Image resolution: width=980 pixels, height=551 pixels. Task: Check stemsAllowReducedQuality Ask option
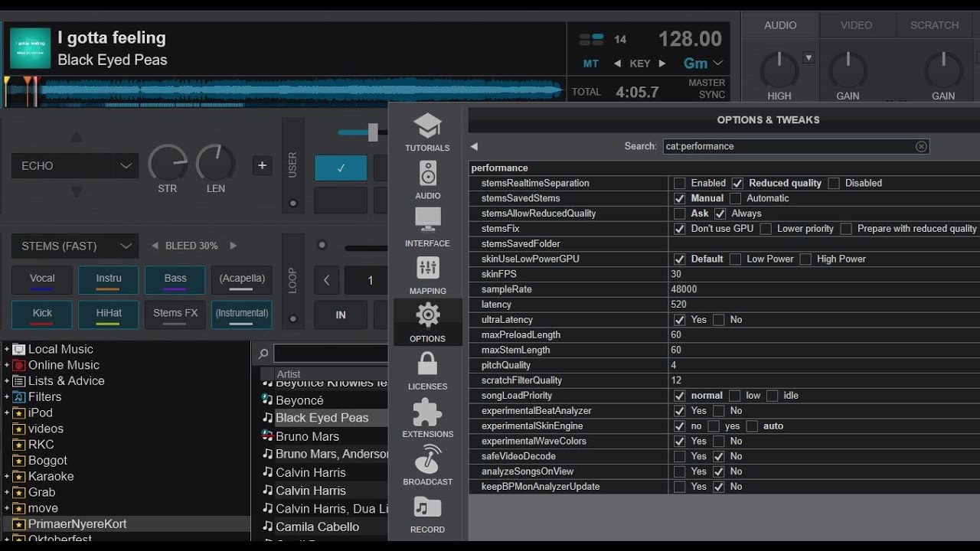pyautogui.click(x=679, y=214)
